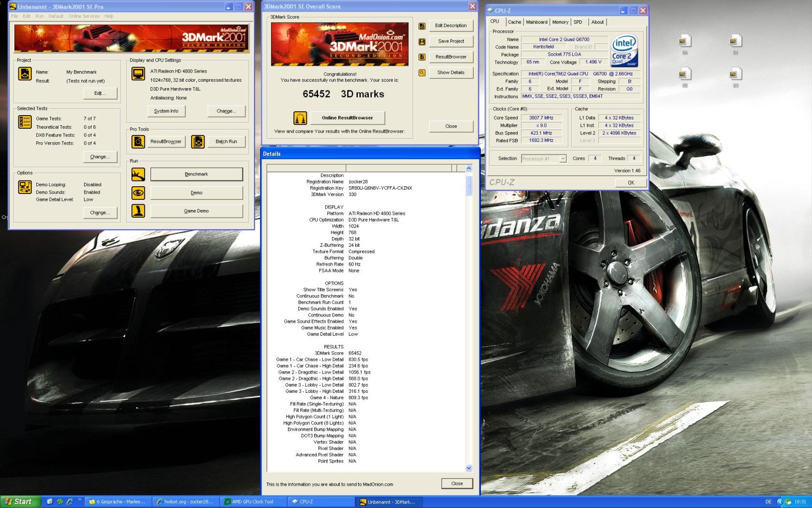Open the Processor selection dropdown in CPU-Z
The image size is (812, 508).
(563, 159)
